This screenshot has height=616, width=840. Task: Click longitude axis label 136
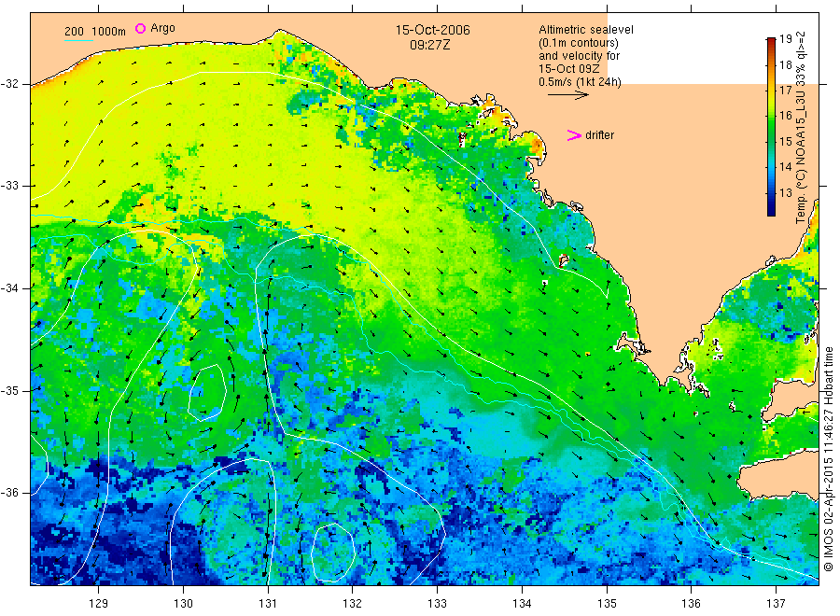point(691,604)
